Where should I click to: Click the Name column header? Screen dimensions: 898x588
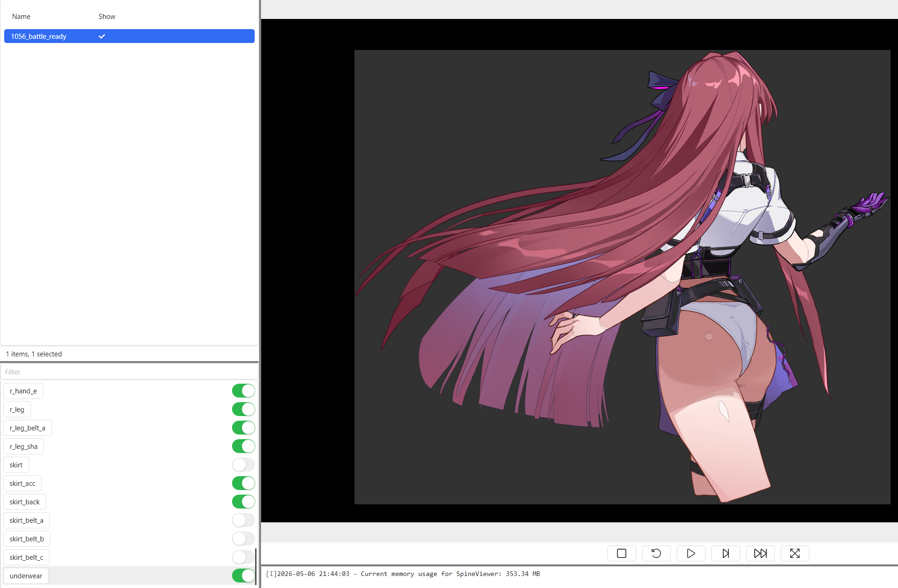(21, 17)
